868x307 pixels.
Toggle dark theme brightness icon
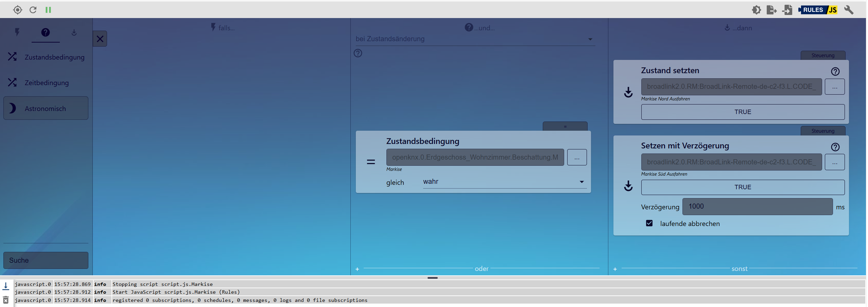pyautogui.click(x=757, y=10)
